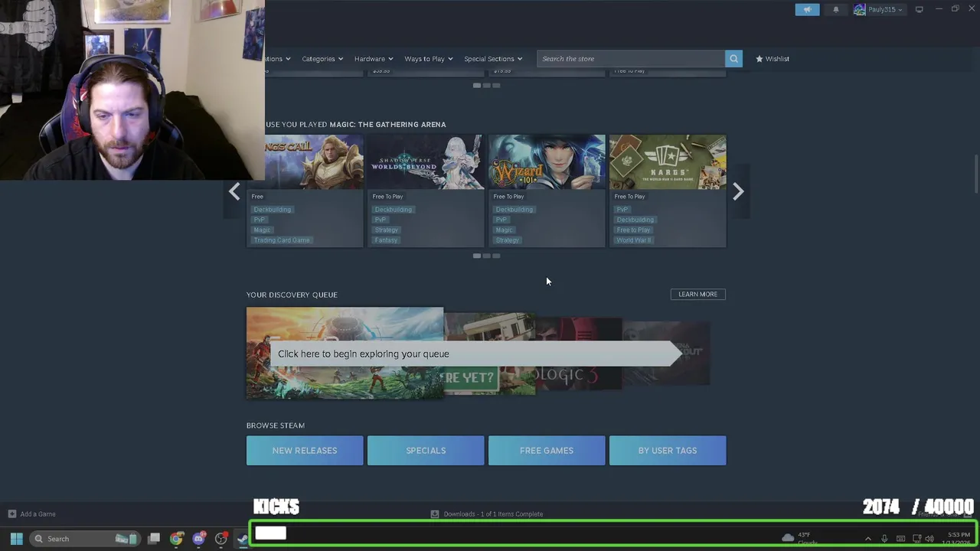
Task: Open the Windows Start menu
Action: pyautogui.click(x=16, y=539)
